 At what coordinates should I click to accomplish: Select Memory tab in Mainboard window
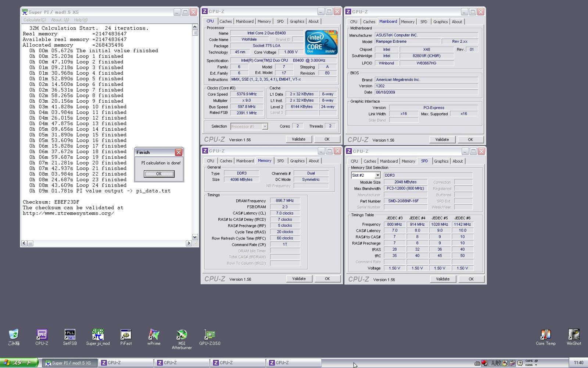pos(408,22)
